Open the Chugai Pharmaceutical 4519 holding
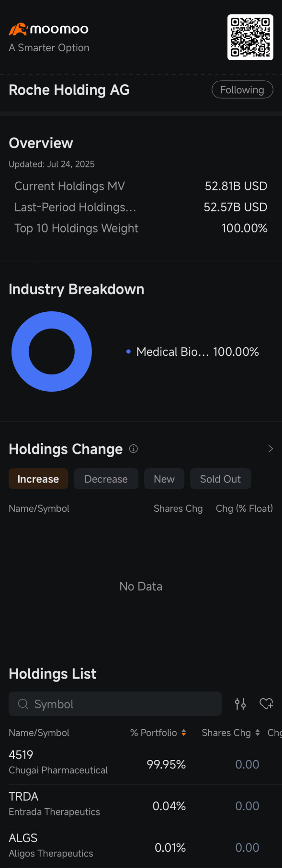 point(141,764)
